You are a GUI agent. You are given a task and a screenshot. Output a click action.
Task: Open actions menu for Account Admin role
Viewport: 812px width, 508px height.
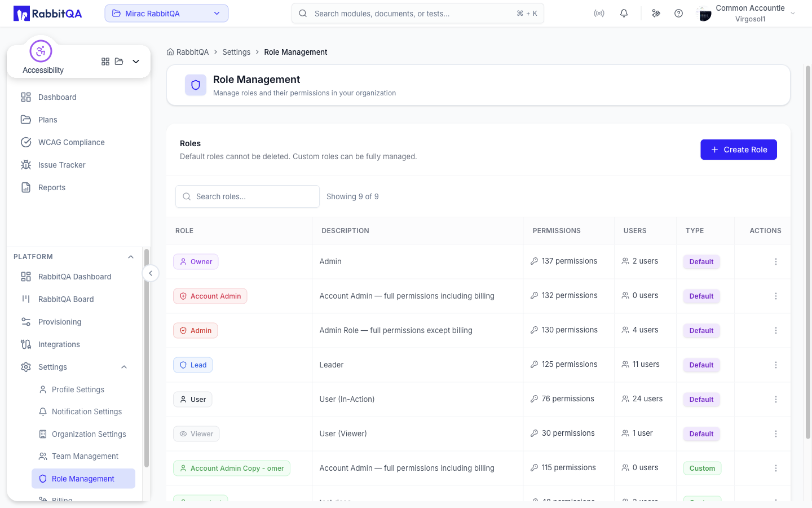(x=776, y=296)
